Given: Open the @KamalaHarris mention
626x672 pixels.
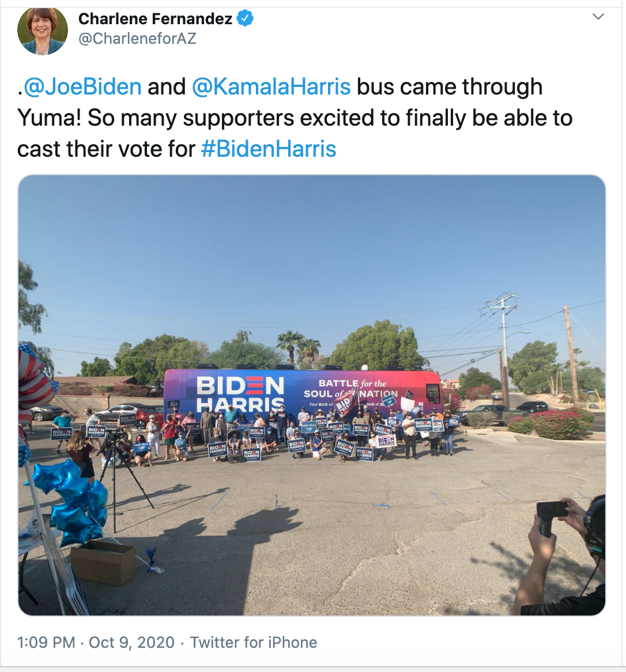Looking at the screenshot, I should coord(271,86).
